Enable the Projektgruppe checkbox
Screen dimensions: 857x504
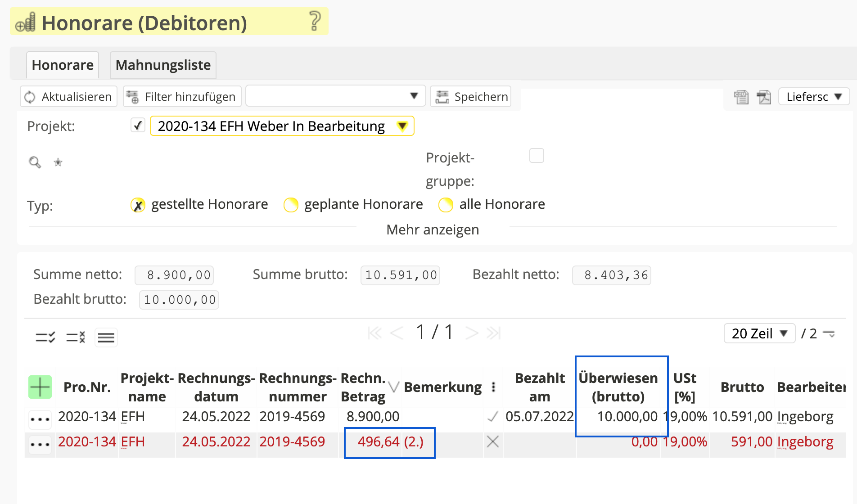point(537,156)
